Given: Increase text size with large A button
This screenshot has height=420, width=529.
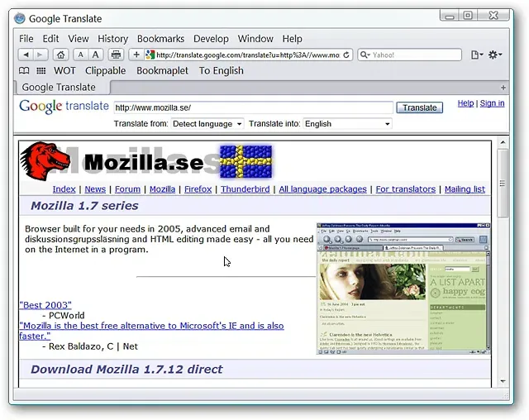Looking at the screenshot, I should tap(96, 55).
